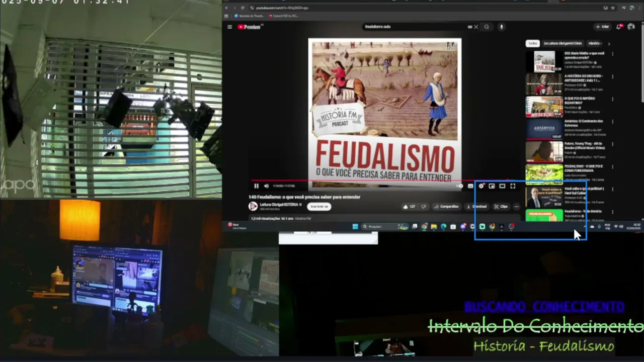Open the taskbar volume tray icon
Image resolution: width=644 pixels, height=362 pixels.
pos(621,227)
